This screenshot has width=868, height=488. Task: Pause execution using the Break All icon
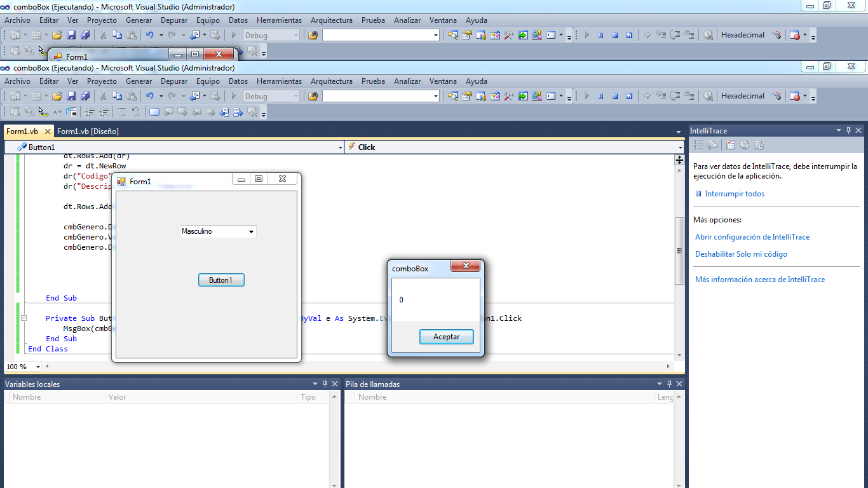(600, 96)
